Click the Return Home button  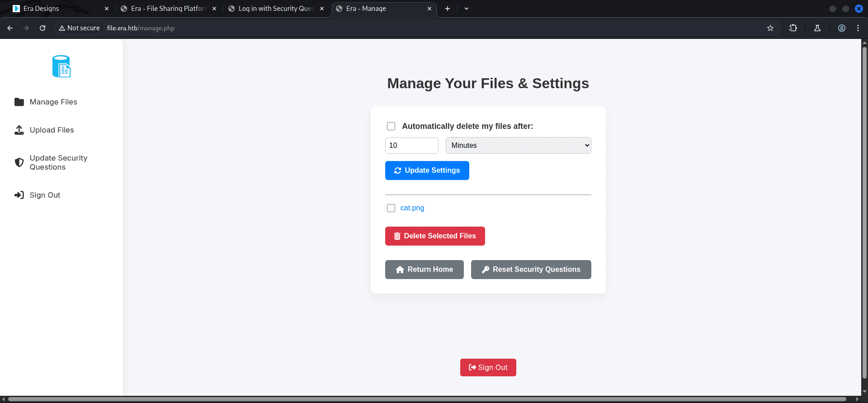pos(425,270)
